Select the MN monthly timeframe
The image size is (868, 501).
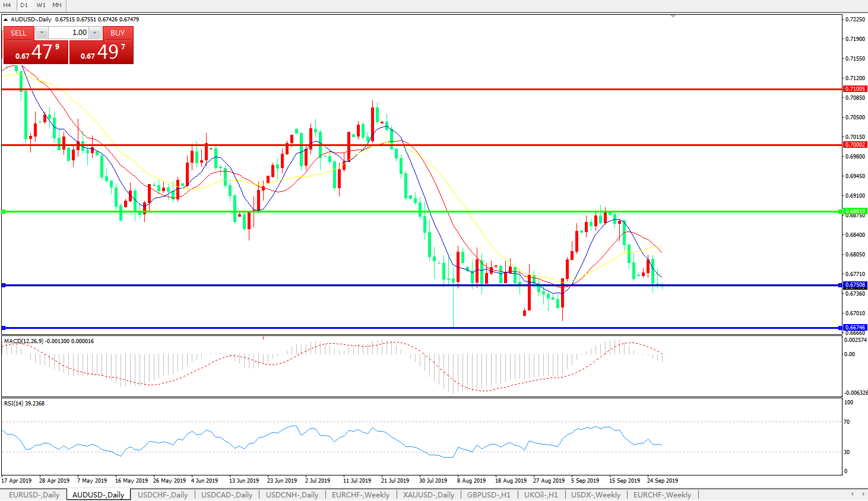(x=57, y=5)
